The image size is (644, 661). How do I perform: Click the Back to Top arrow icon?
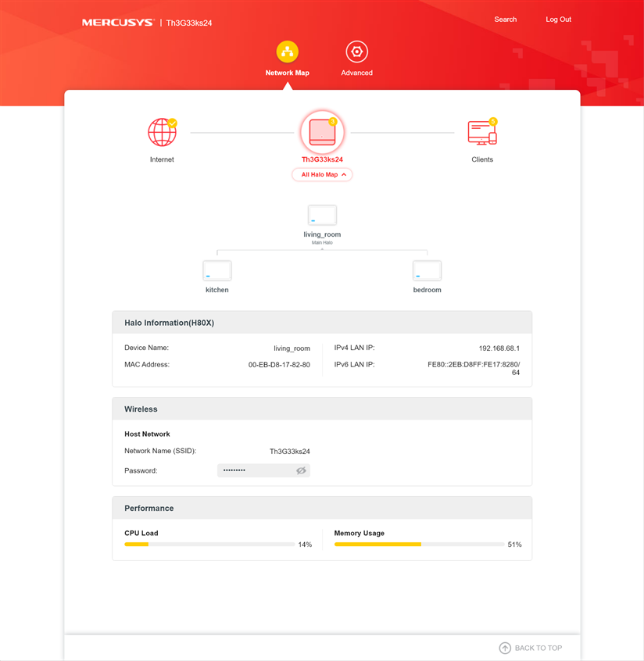(x=505, y=648)
